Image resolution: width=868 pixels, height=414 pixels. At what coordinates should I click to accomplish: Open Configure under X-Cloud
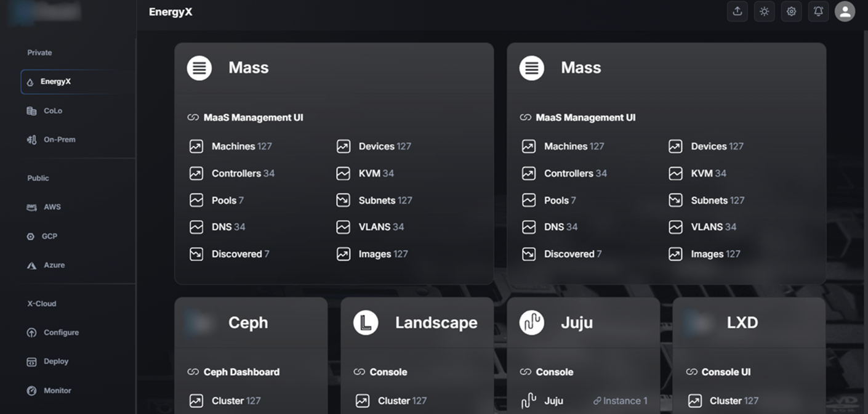53,333
